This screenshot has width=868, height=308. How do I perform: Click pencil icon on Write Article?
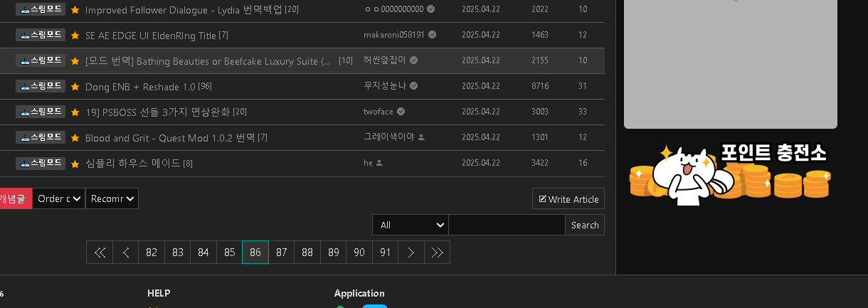pos(543,199)
